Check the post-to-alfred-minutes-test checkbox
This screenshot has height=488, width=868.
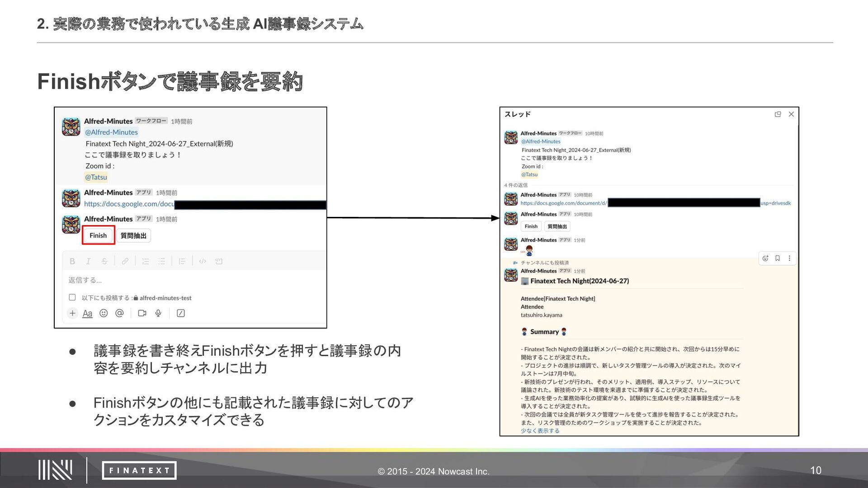[72, 297]
